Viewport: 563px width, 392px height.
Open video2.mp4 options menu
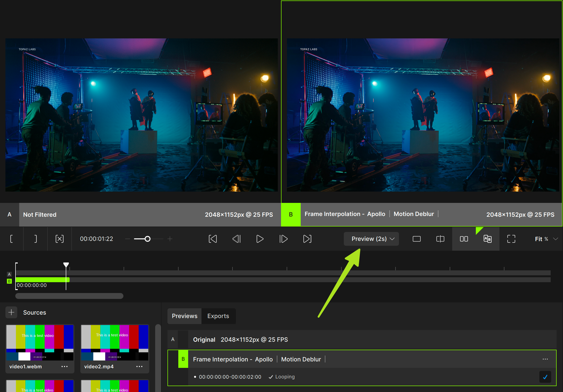139,367
